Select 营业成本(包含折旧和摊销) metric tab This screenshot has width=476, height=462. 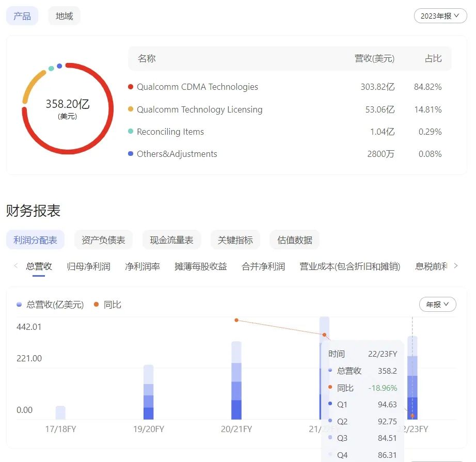pyautogui.click(x=350, y=266)
